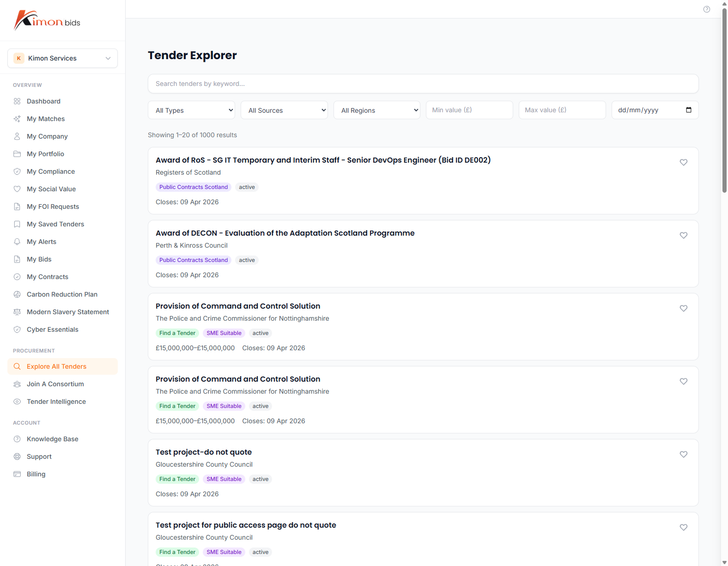The height and width of the screenshot is (566, 728).
Task: Click Public Contracts Scotland tag on DevOps tender
Action: (x=194, y=187)
